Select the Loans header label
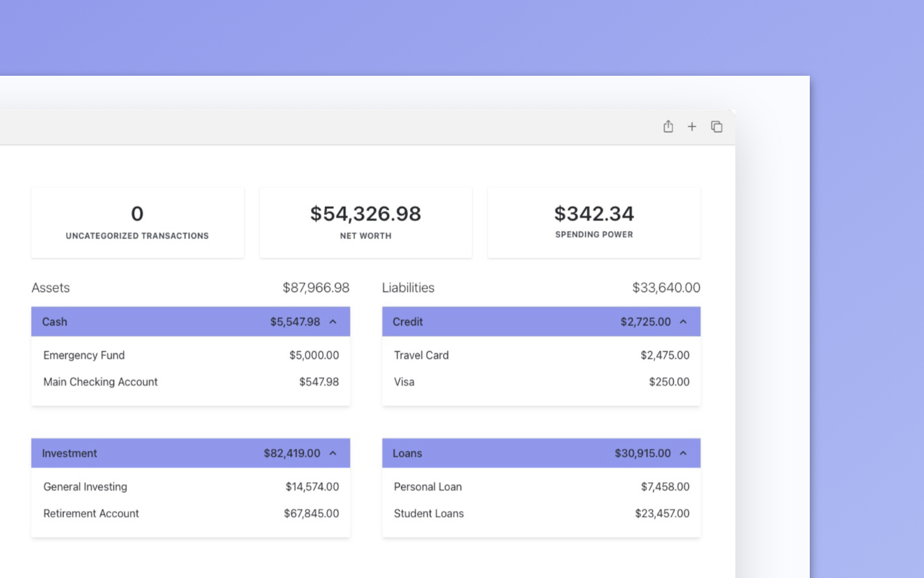 [407, 453]
